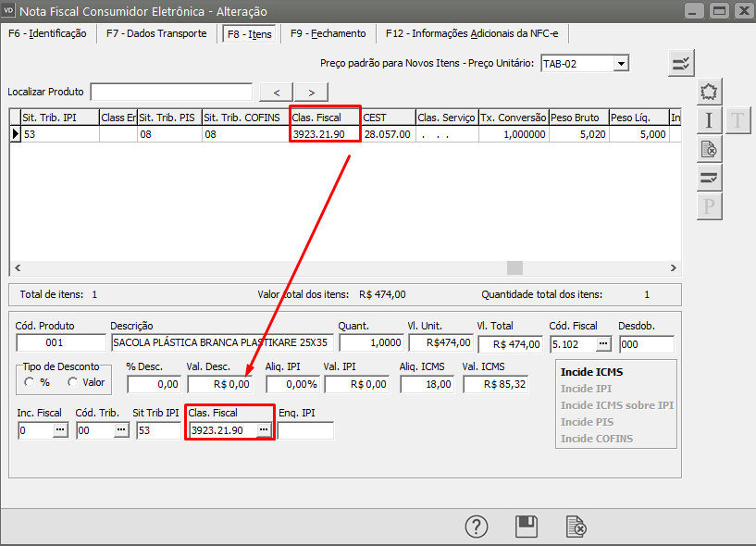Select the 'Valor' discount type radio button
Image resolution: width=756 pixels, height=546 pixels.
click(x=73, y=382)
